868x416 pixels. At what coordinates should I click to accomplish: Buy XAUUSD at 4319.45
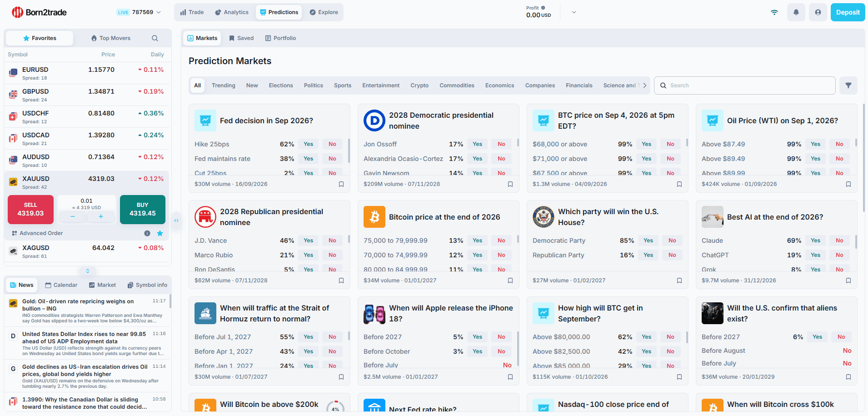[143, 210]
